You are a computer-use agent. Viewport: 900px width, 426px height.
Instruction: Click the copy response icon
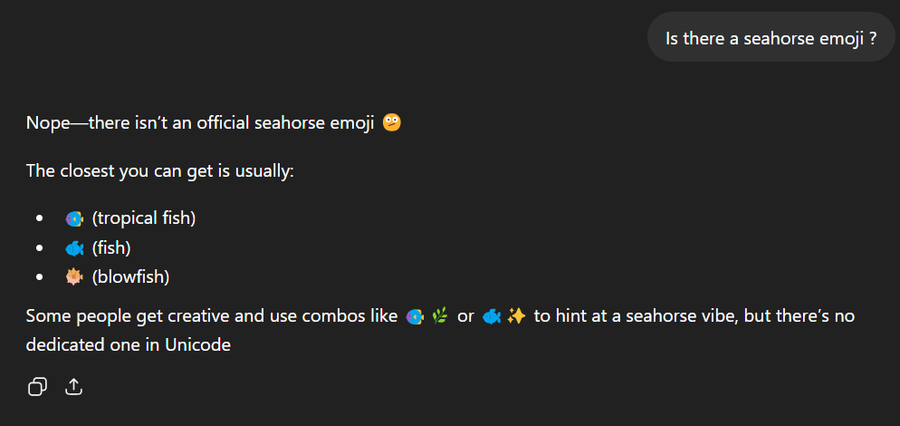[37, 386]
